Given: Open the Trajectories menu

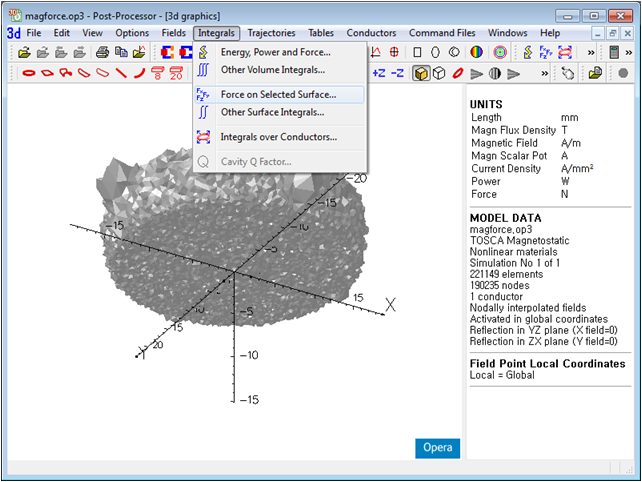Looking at the screenshot, I should click(x=271, y=33).
